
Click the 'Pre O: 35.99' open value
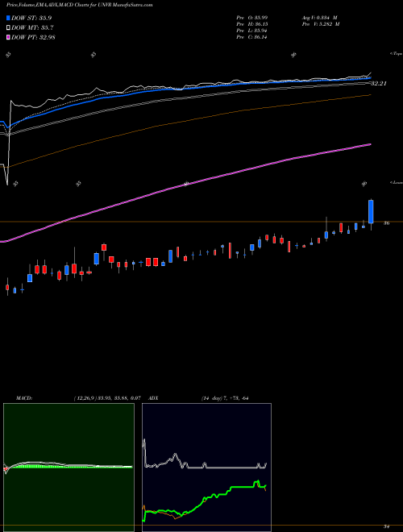coord(251,18)
